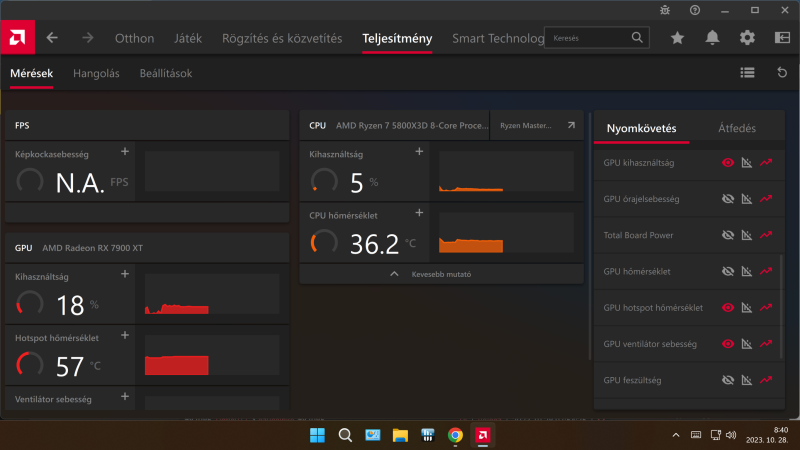Toggle eye visibility for GPU órajelsebesség

pos(728,199)
